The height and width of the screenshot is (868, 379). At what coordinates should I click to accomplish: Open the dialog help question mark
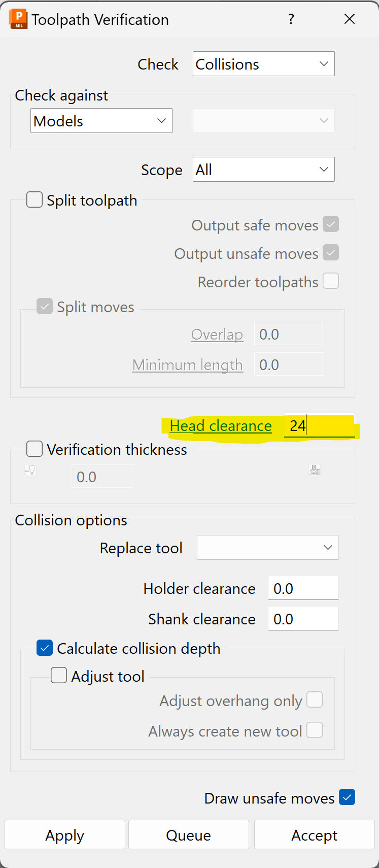(x=291, y=19)
